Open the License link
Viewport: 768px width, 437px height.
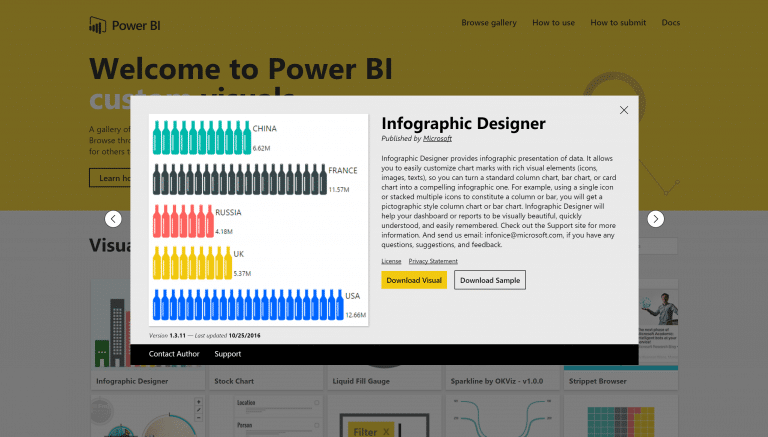point(391,261)
